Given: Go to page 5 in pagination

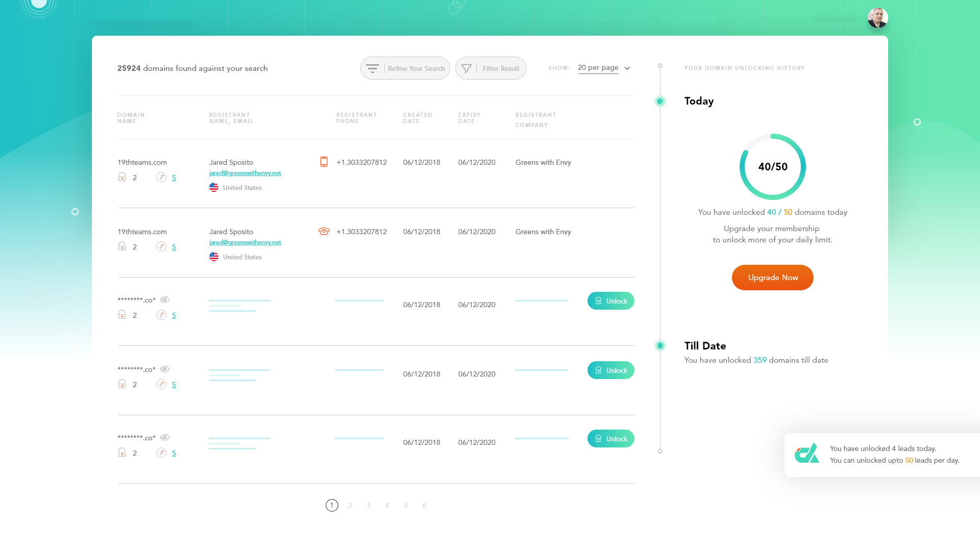Looking at the screenshot, I should (406, 505).
